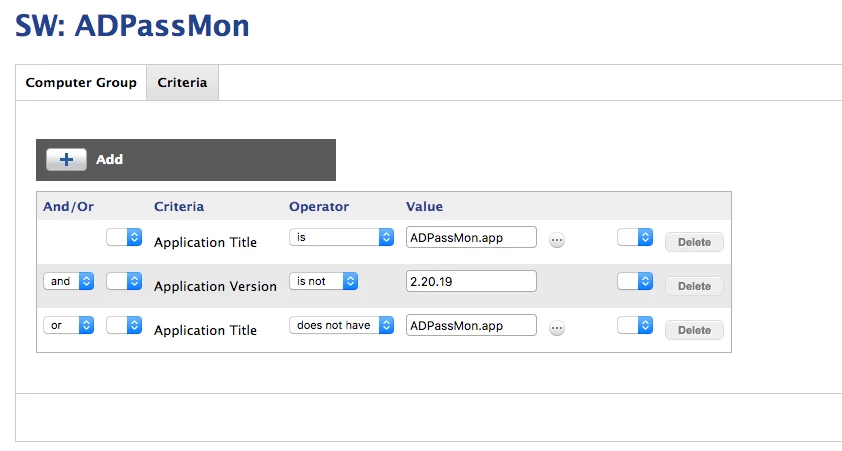Click the browse ellipsis icon in the 'does not have' row
The width and height of the screenshot is (842, 451).
(557, 328)
